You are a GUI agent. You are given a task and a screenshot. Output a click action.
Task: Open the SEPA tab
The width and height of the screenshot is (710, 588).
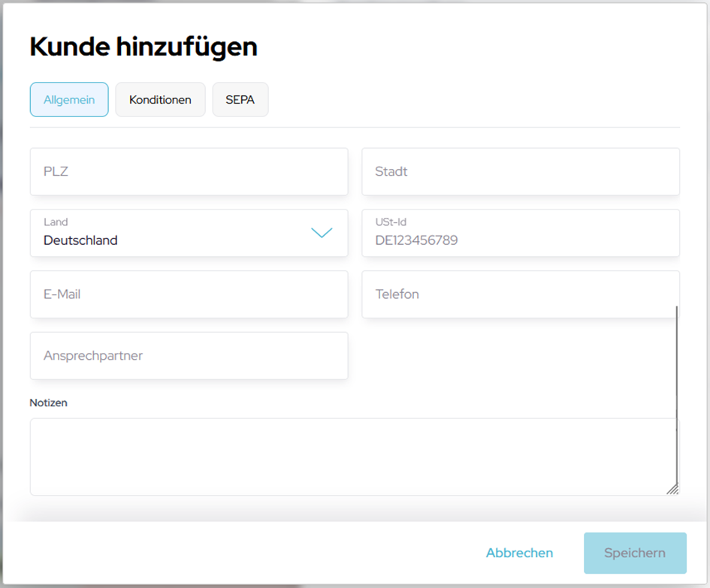pos(240,100)
